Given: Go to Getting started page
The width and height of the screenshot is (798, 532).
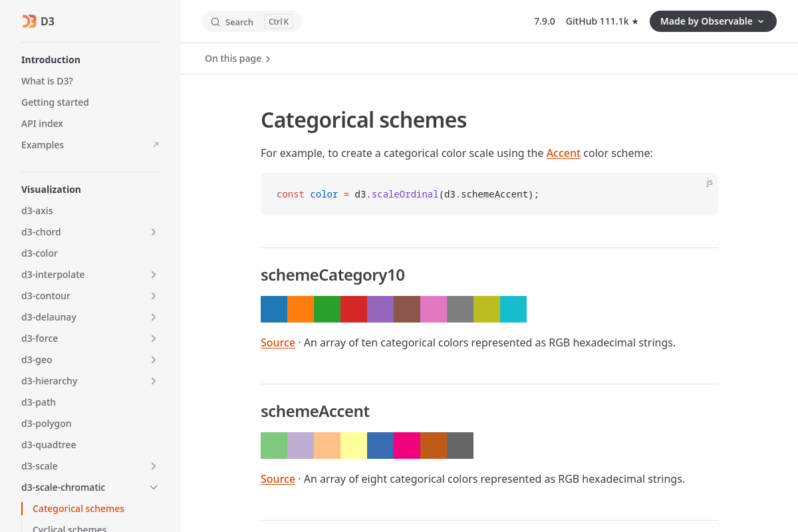Looking at the screenshot, I should (x=55, y=102).
